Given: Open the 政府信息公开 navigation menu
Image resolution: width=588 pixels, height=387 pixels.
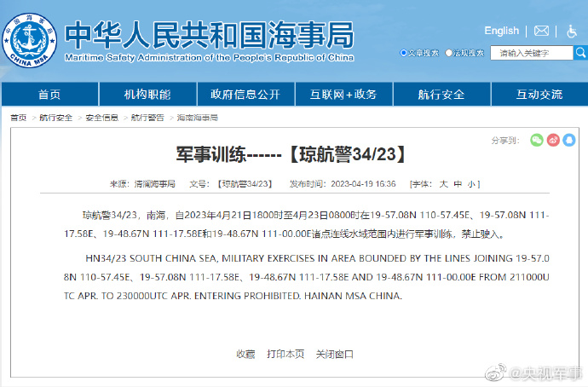Looking at the screenshot, I should click(x=245, y=94).
